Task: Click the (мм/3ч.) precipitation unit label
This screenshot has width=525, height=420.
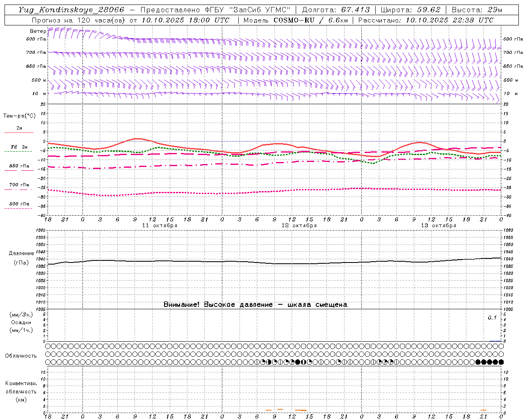Action: [x=21, y=315]
